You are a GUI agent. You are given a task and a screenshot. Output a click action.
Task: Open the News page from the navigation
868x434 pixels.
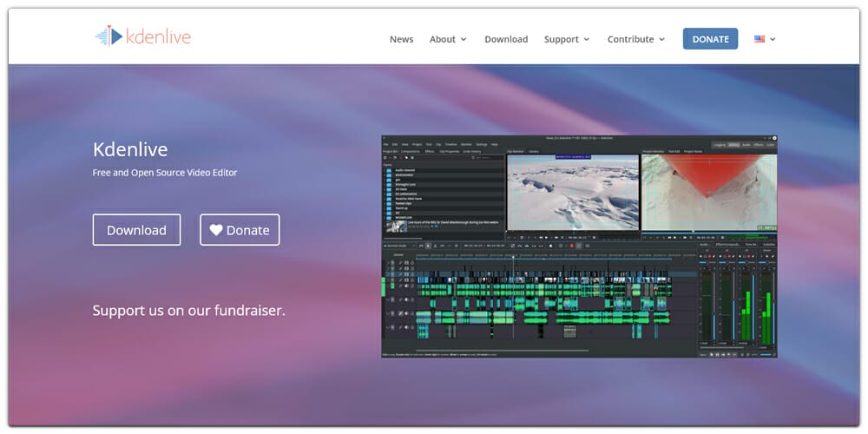(x=401, y=39)
